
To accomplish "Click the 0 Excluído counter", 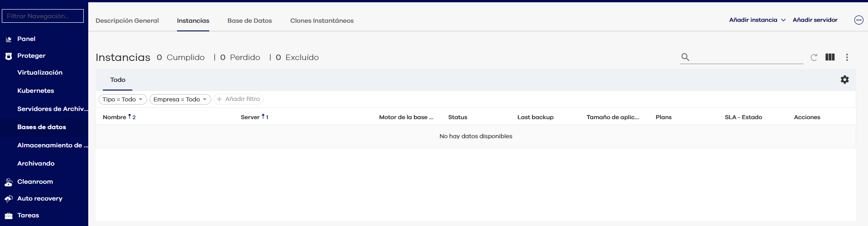I will (297, 57).
